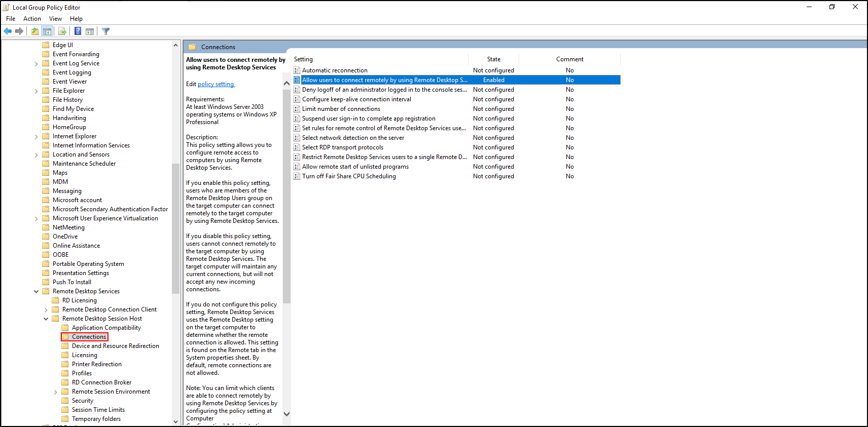Click description pane scroll down arrow
The height and width of the screenshot is (427, 868).
point(286,414)
